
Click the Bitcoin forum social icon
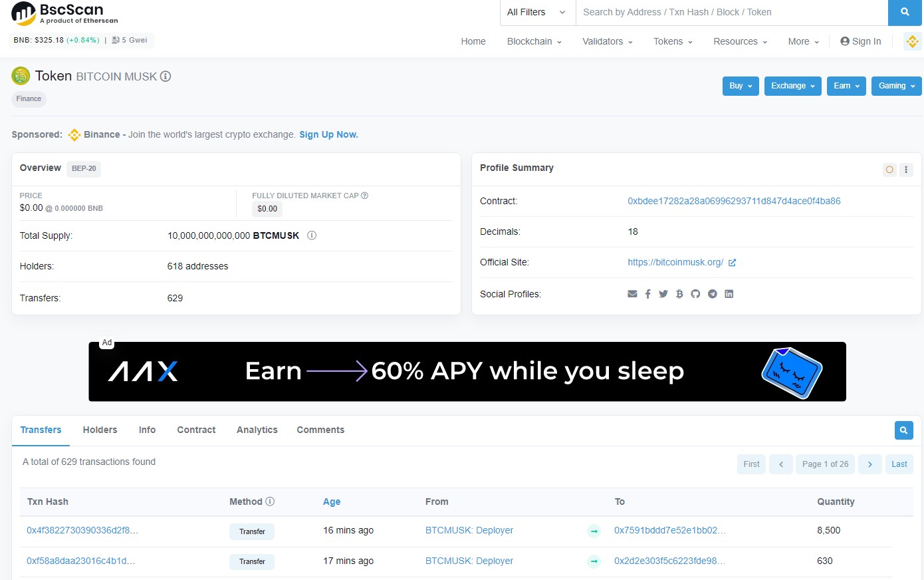click(x=679, y=294)
